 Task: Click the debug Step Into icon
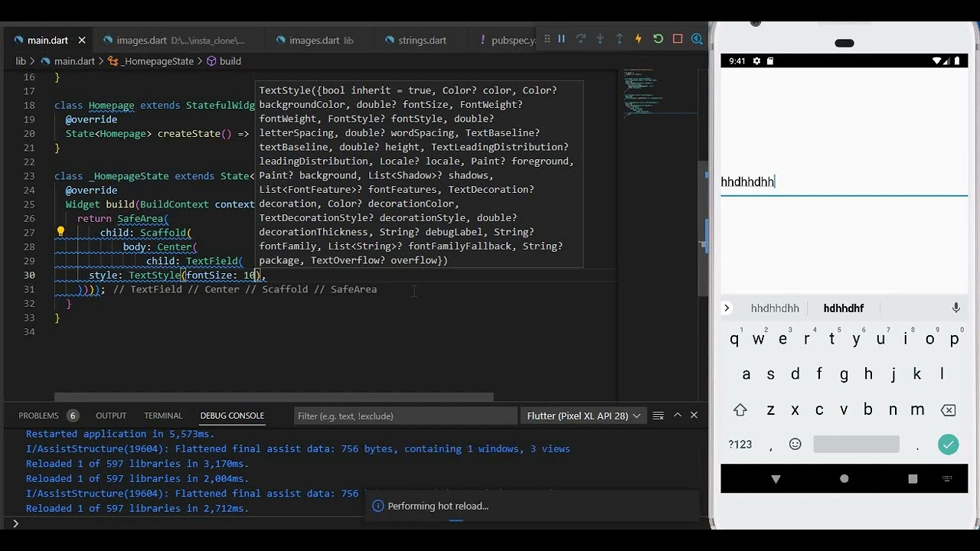(600, 39)
